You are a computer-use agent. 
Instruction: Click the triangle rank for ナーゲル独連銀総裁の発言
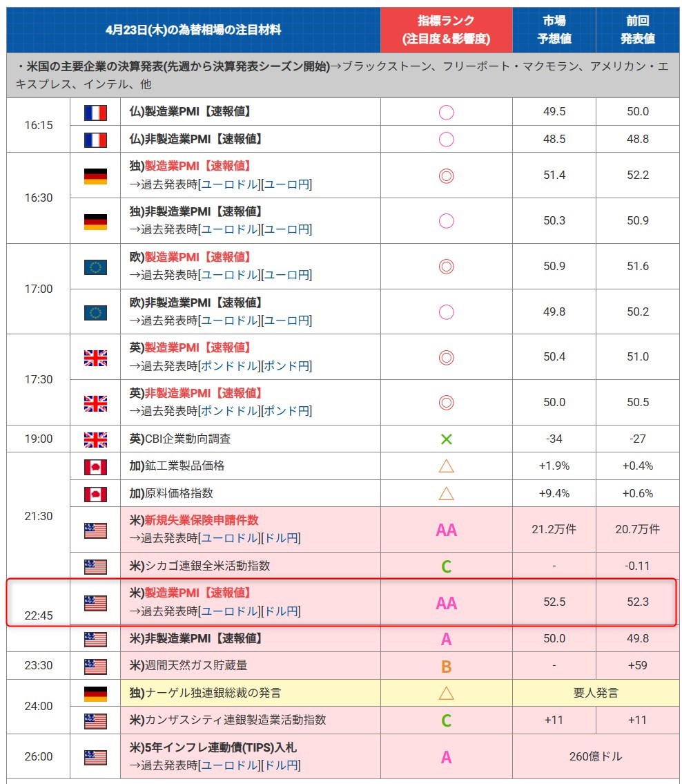pyautogui.click(x=446, y=693)
